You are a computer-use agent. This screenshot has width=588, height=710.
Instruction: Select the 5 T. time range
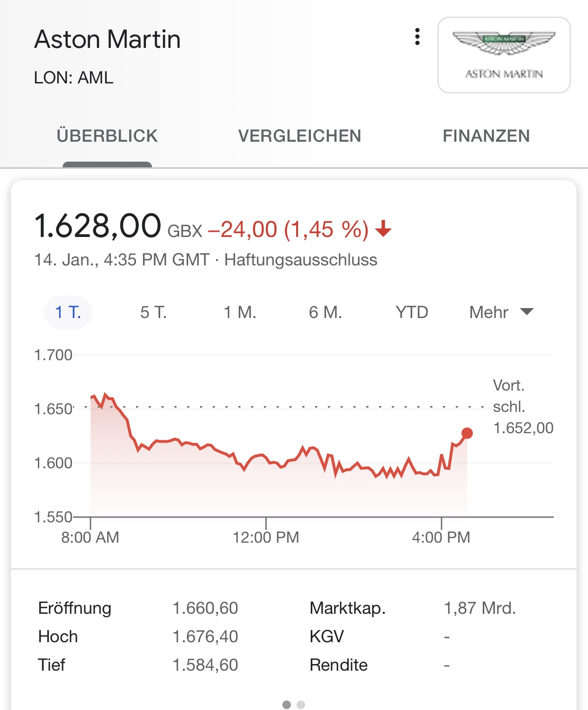point(154,312)
